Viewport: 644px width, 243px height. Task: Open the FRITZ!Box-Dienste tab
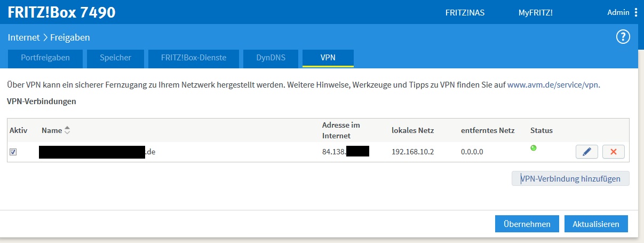pos(194,58)
